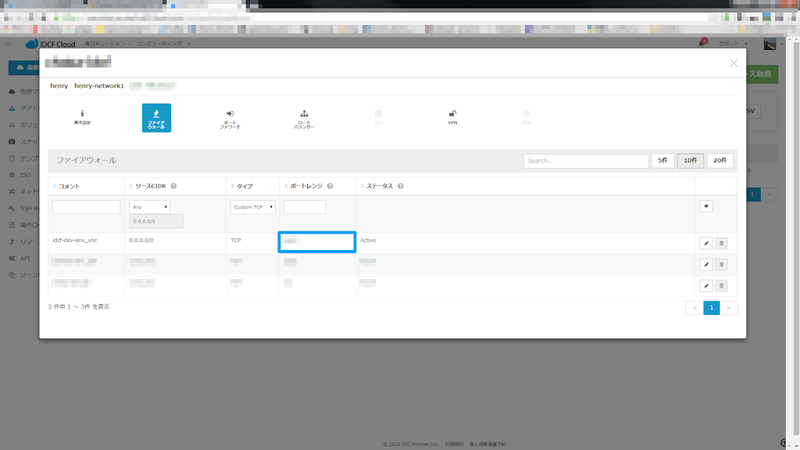Viewport: 800px width, 450px height.
Task: Edit the idcf-dev-env_vnc rule with pencil icon
Action: [x=706, y=242]
